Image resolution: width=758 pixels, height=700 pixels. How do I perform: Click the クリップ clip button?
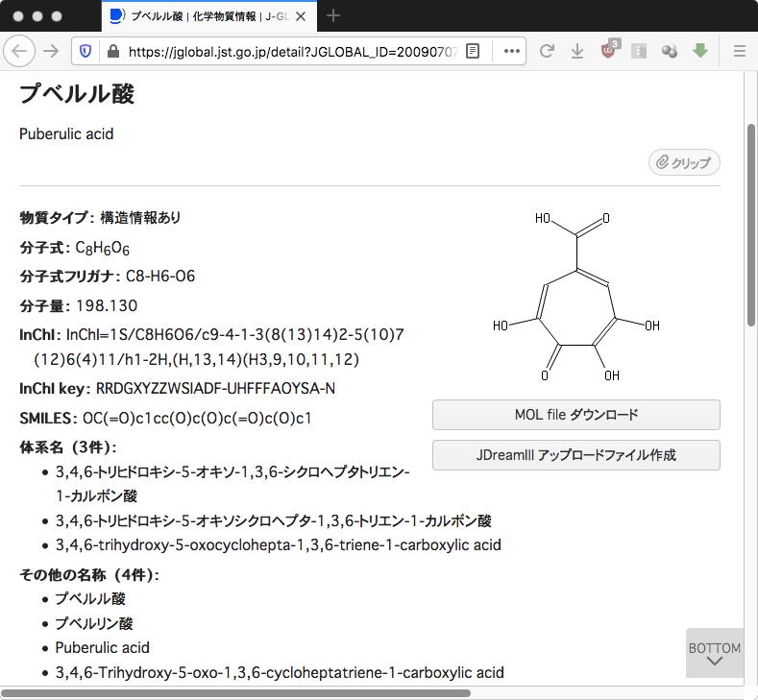pos(684,162)
